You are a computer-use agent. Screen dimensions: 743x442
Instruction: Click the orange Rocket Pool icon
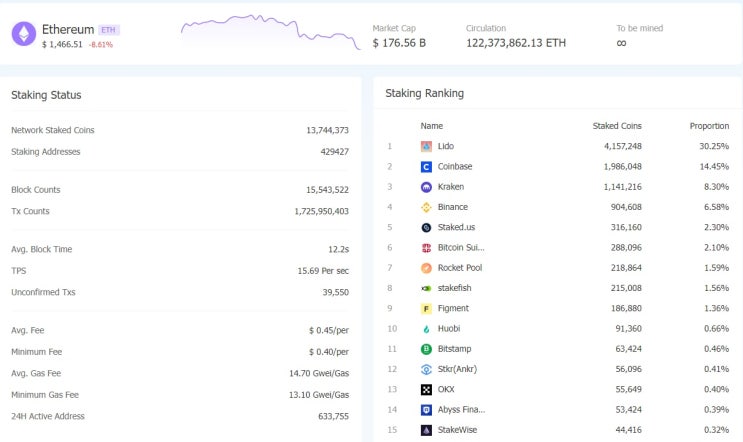tap(426, 268)
